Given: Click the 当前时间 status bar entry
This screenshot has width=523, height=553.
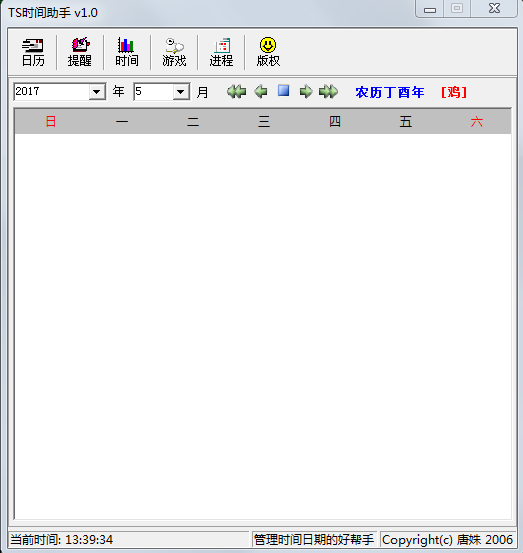Looking at the screenshot, I should tap(129, 539).
